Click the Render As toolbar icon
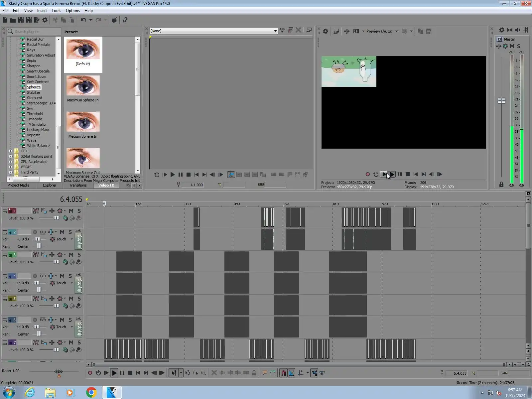The image size is (532, 399). [x=37, y=20]
